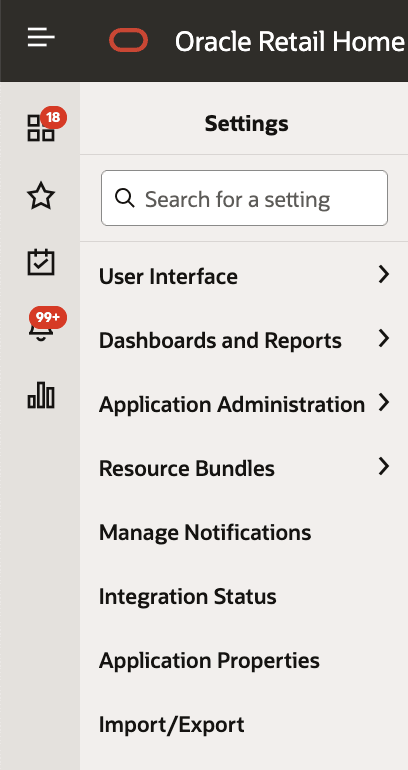
Task: Expand Resource Bundles chevron
Action: pyautogui.click(x=384, y=467)
